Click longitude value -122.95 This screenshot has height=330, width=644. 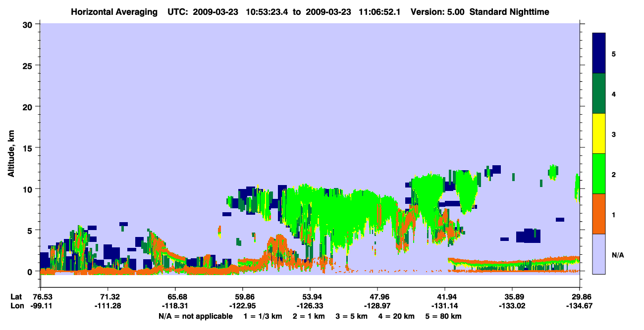242,306
